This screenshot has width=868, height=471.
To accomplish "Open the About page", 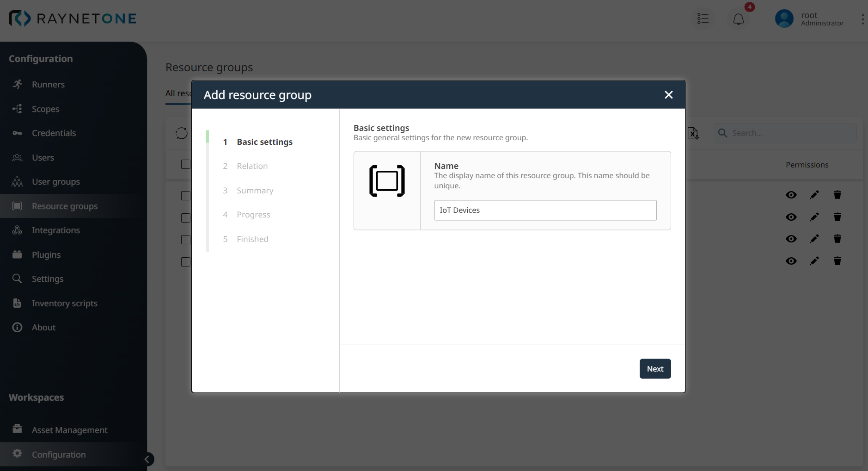I will pos(43,327).
